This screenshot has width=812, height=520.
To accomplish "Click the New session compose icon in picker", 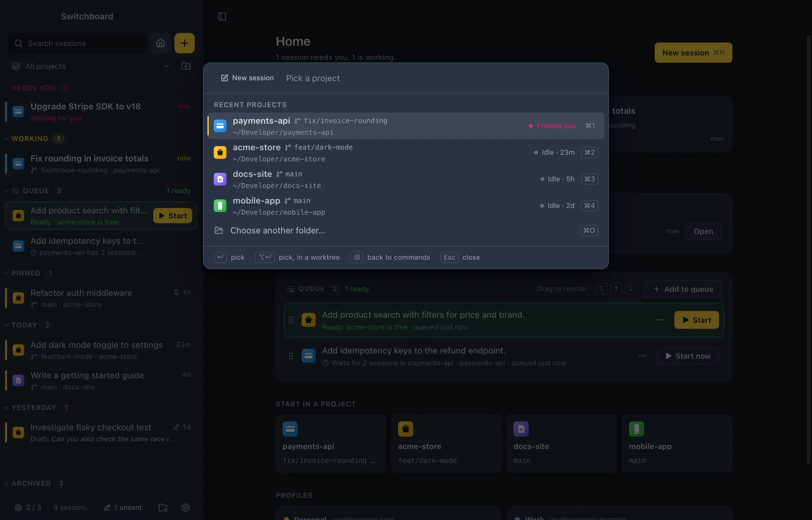I will 225,78.
